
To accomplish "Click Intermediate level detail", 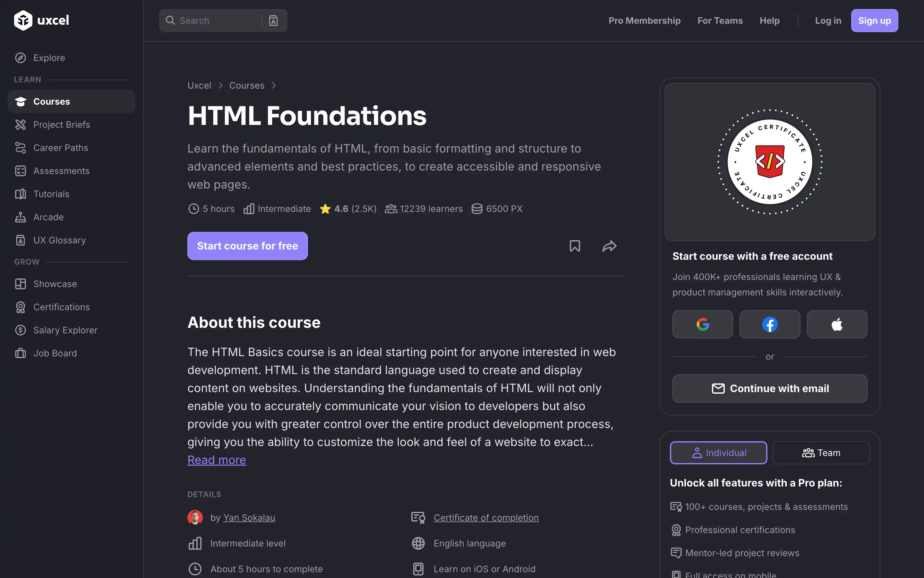I will (x=248, y=543).
